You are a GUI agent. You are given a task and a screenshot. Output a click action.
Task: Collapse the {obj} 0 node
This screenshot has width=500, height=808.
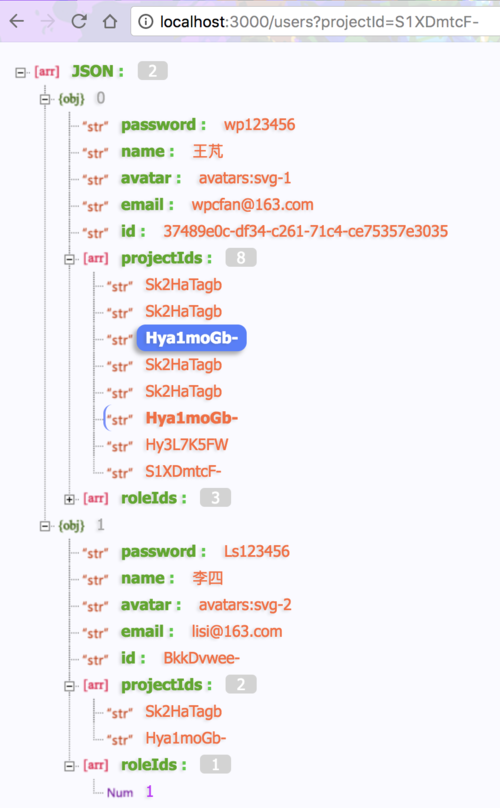point(45,99)
